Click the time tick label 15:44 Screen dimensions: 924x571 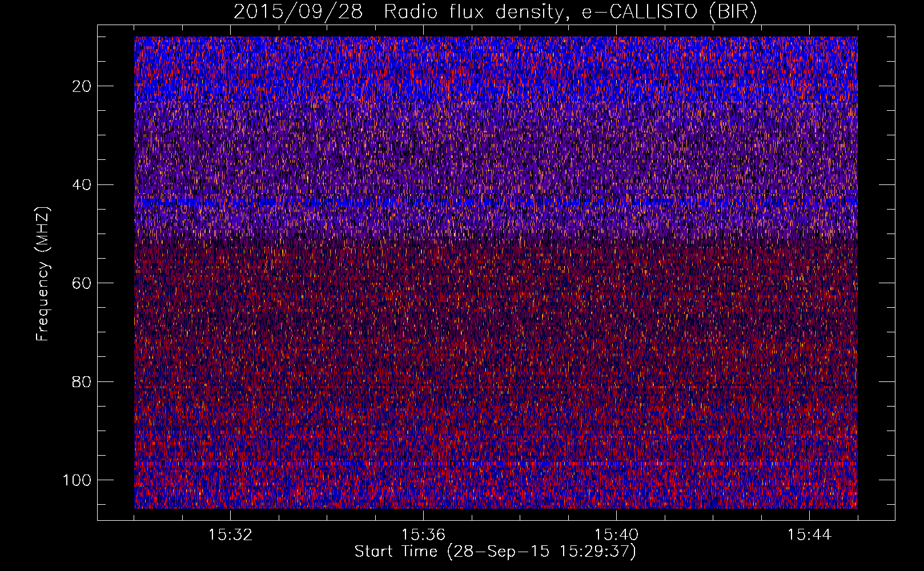point(809,535)
